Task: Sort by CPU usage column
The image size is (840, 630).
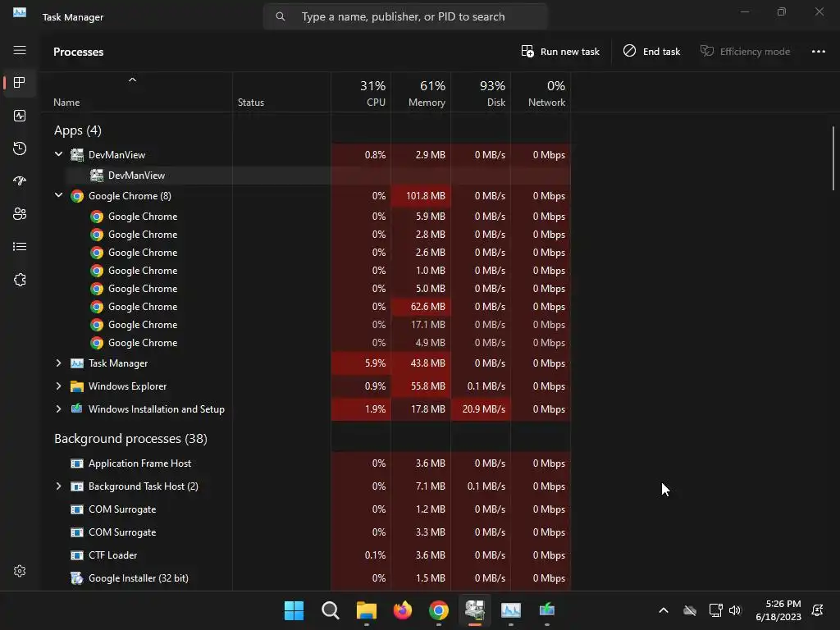Action: (361, 93)
